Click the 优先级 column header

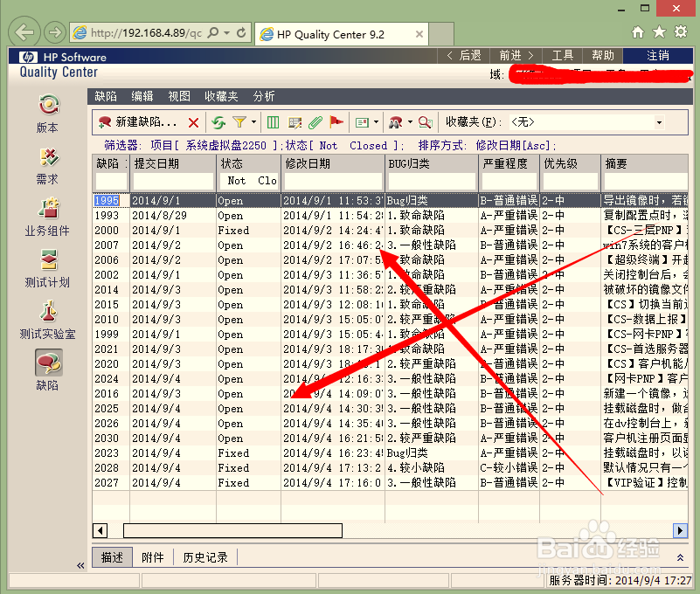pos(570,163)
